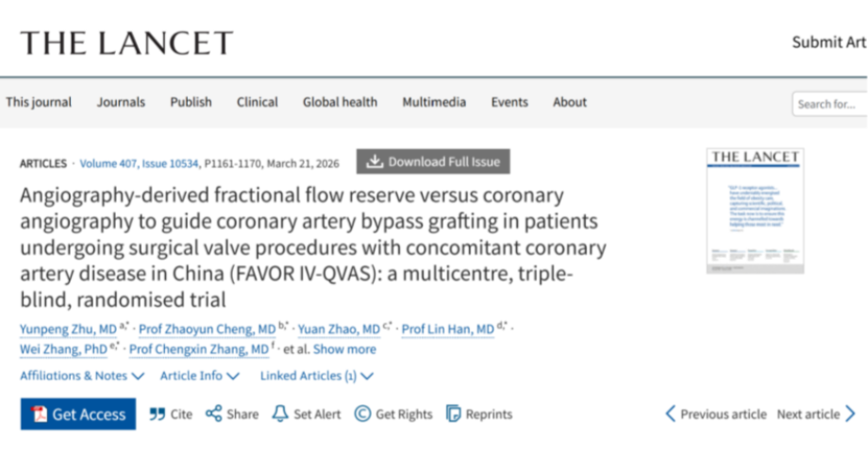The height and width of the screenshot is (472, 868).
Task: Click the Search for input field
Action: (x=827, y=104)
